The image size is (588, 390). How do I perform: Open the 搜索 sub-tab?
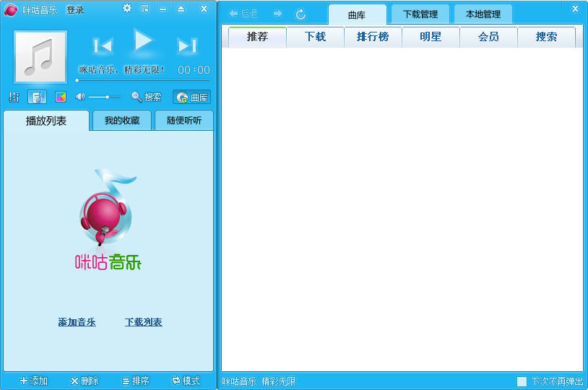coord(546,37)
